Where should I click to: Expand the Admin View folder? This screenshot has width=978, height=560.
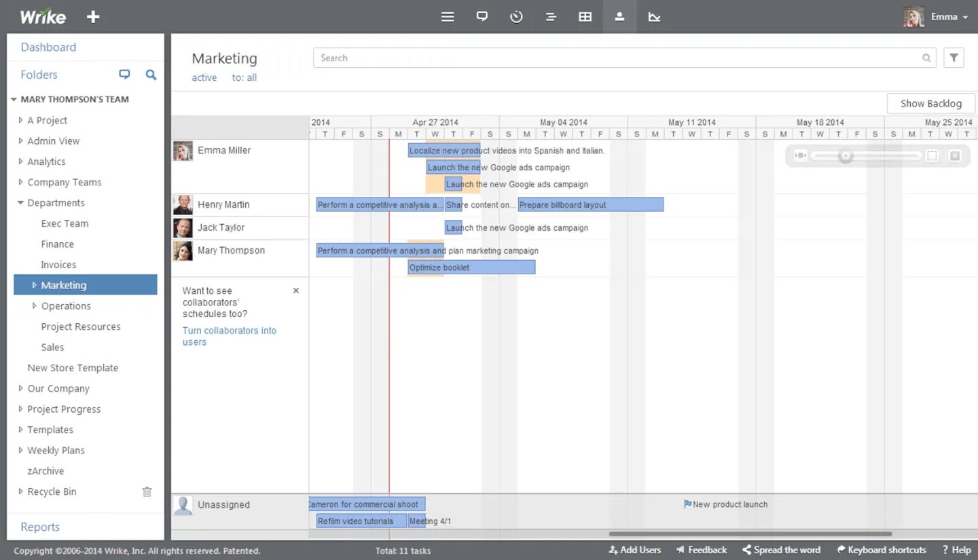(x=20, y=141)
